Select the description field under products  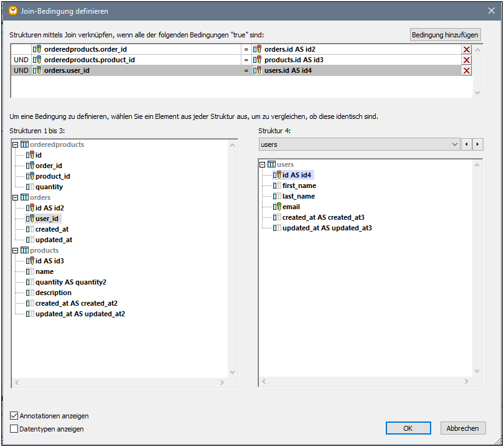(53, 293)
